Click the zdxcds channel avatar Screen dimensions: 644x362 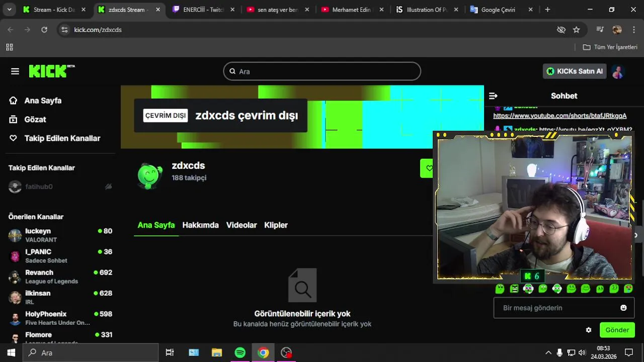[x=150, y=175]
